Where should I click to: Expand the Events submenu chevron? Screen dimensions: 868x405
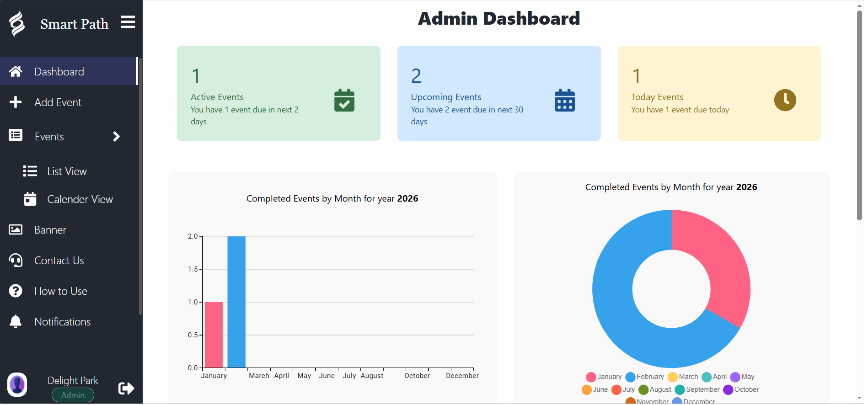[x=116, y=137]
